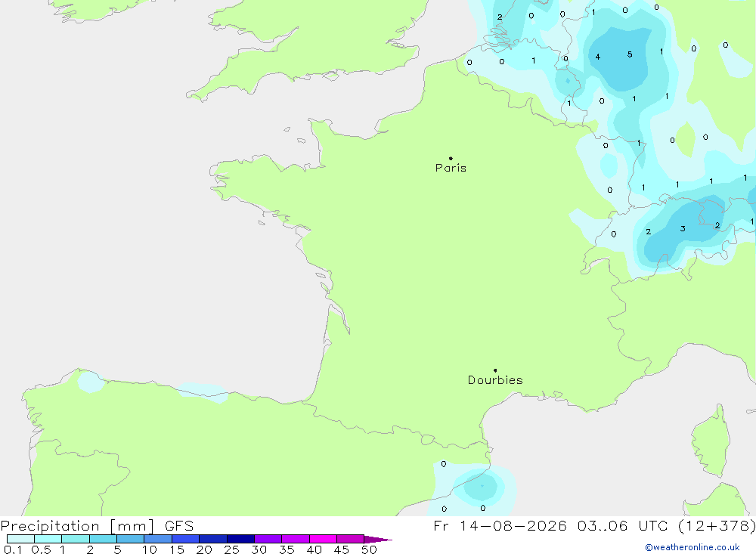Image resolution: width=756 pixels, height=554 pixels.
Task: Click the Dourbies location label
Action: pos(495,380)
